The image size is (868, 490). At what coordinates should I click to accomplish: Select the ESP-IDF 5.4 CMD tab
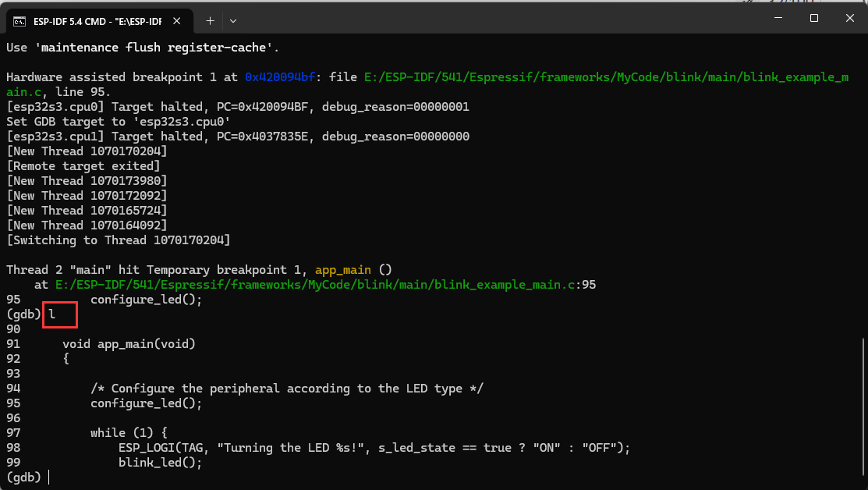pyautogui.click(x=100, y=21)
